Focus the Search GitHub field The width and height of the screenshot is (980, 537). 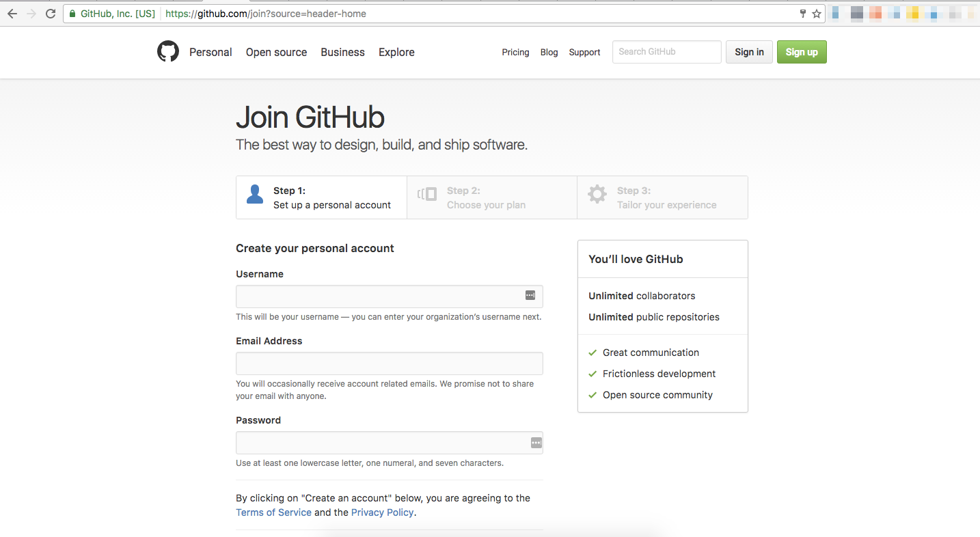(x=666, y=52)
